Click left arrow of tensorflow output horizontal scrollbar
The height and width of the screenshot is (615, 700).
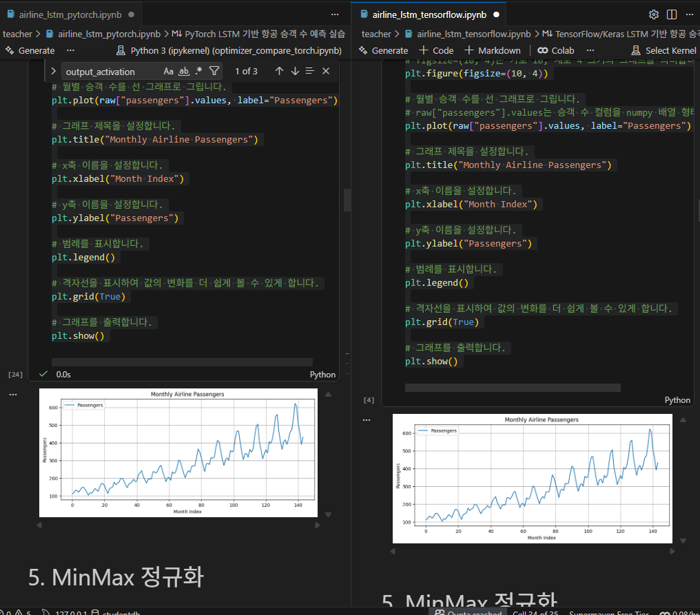tap(393, 551)
